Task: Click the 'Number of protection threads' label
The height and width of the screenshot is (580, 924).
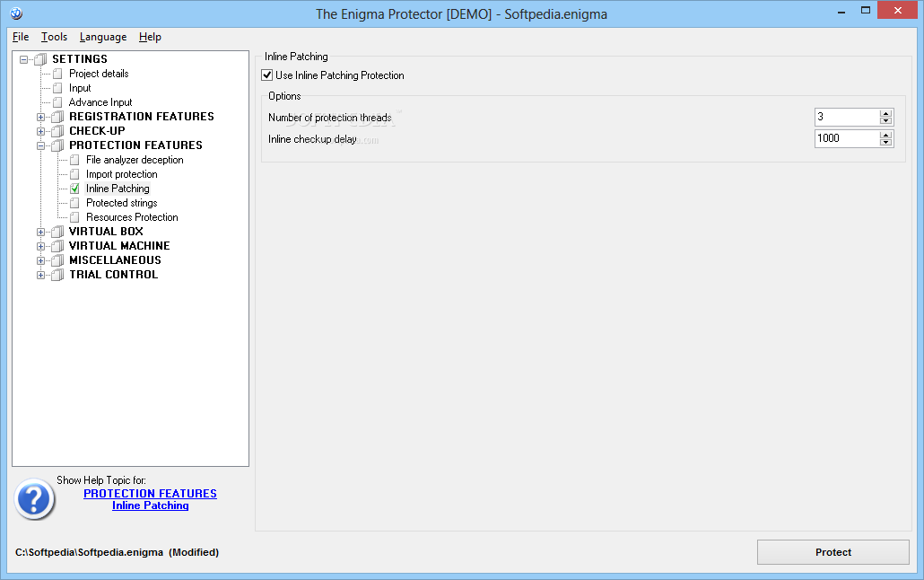Action: point(329,118)
